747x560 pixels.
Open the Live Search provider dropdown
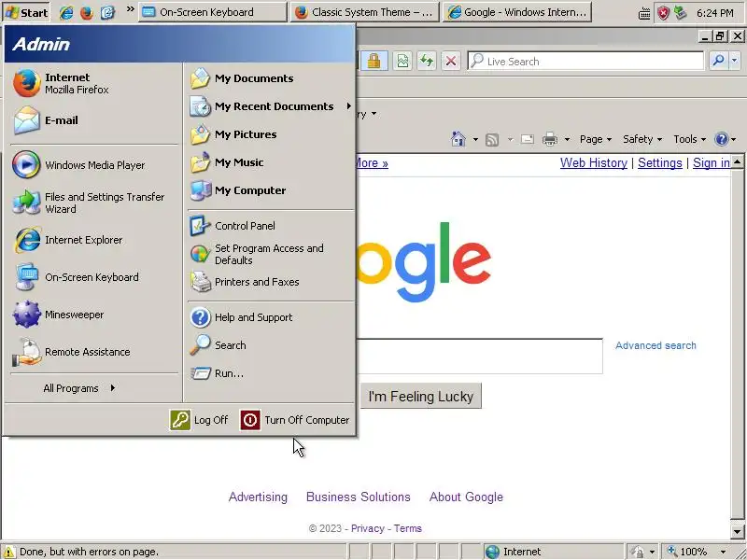pos(734,61)
